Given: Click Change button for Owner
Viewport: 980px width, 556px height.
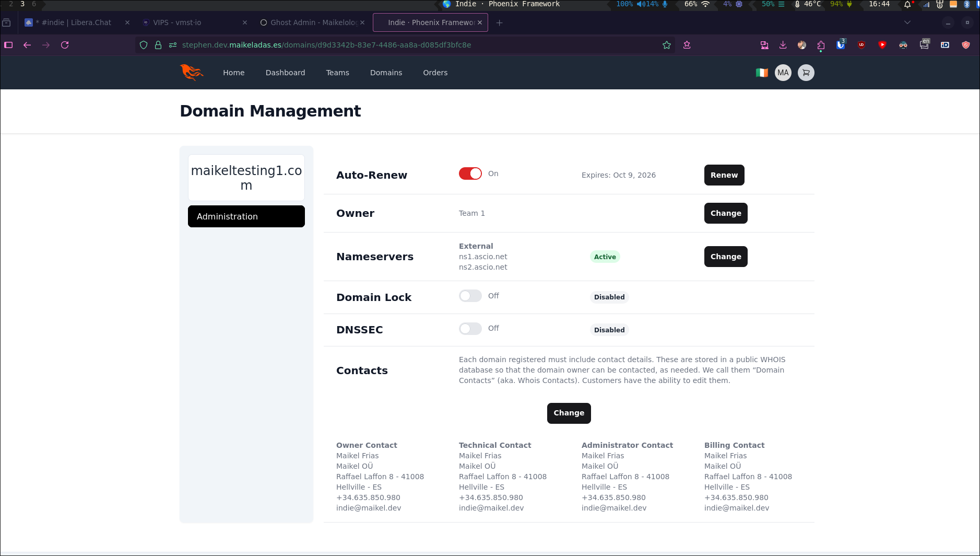Looking at the screenshot, I should (x=725, y=213).
